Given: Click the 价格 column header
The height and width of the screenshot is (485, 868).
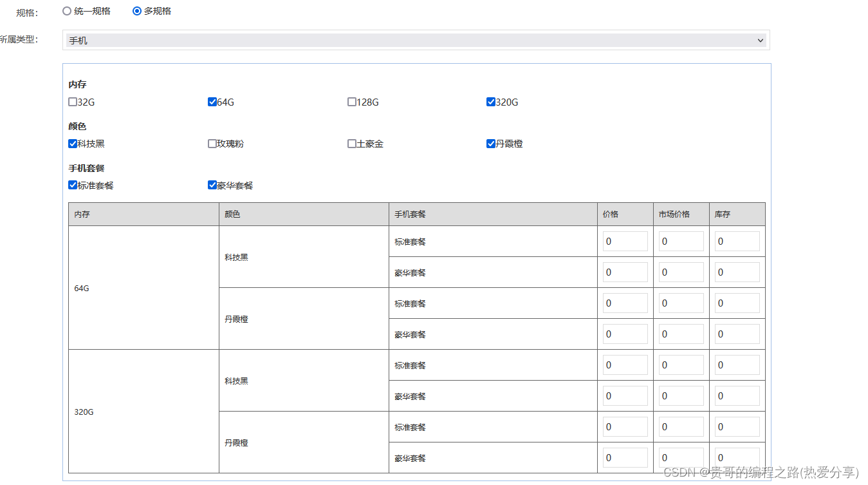Looking at the screenshot, I should [x=625, y=214].
